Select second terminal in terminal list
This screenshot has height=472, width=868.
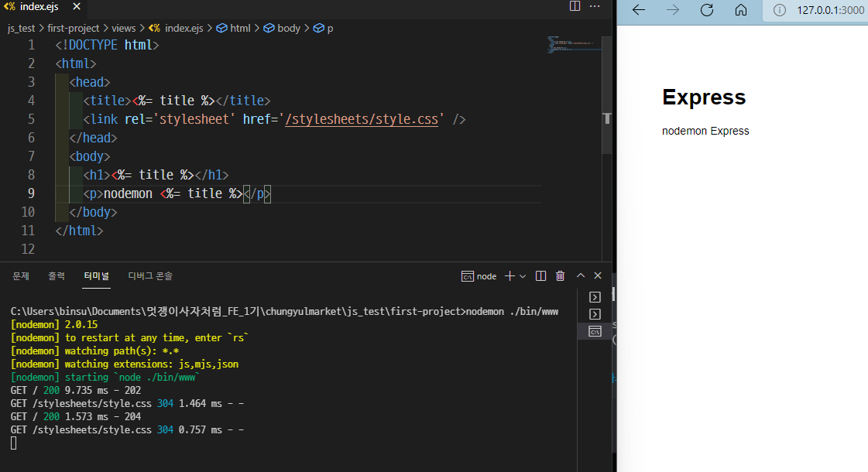pos(595,314)
